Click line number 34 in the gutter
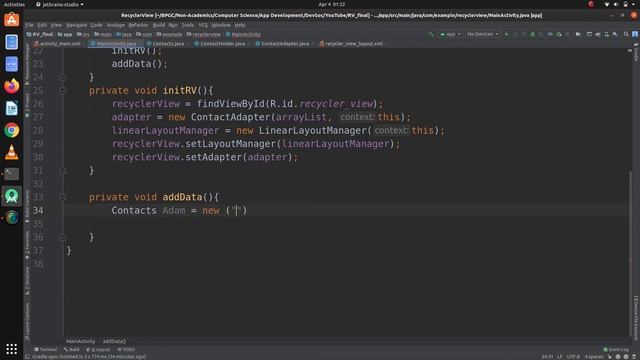Viewport: 640px width, 360px height. point(38,211)
